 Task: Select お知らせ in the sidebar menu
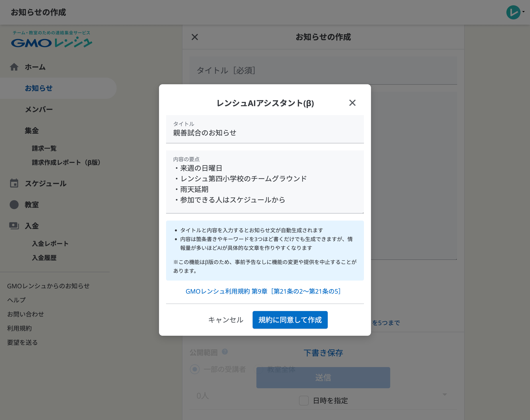[x=38, y=88]
